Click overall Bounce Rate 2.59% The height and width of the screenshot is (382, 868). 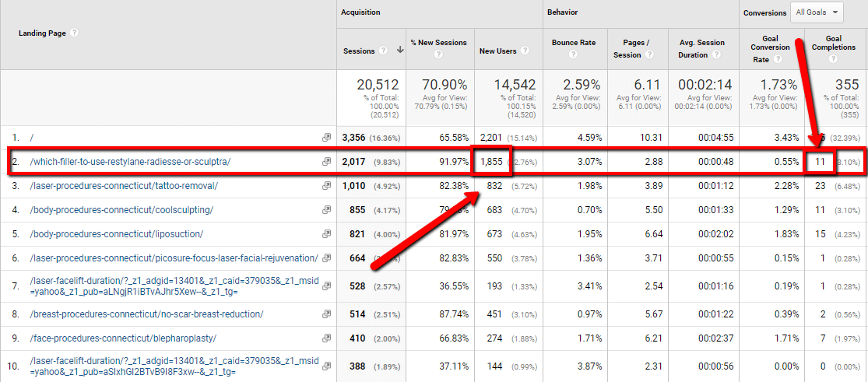[582, 85]
